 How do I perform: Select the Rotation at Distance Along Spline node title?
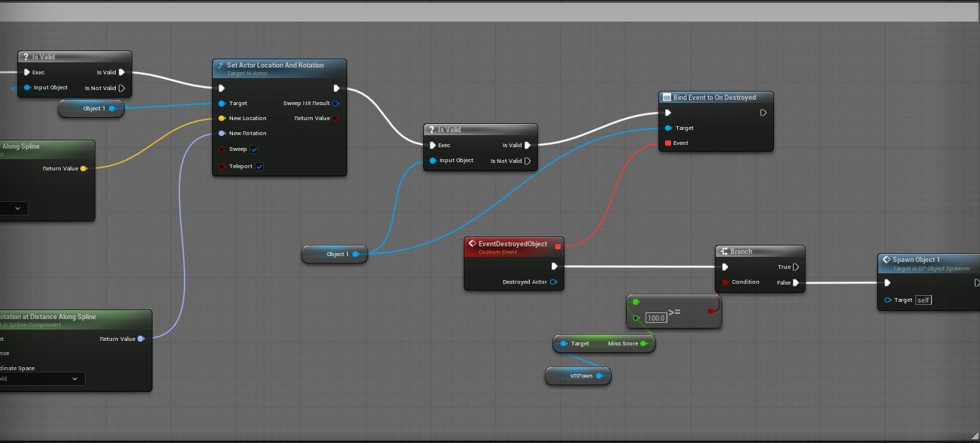pyautogui.click(x=48, y=317)
